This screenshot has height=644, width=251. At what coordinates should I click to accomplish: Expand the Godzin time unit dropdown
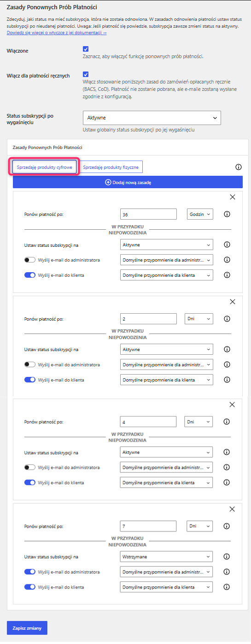[200, 214]
